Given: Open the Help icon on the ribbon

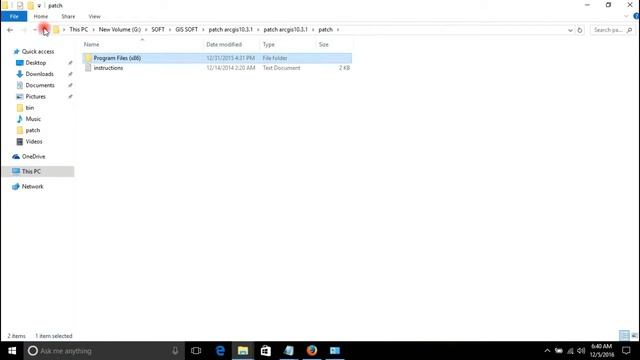Looking at the screenshot, I should tap(636, 16).
